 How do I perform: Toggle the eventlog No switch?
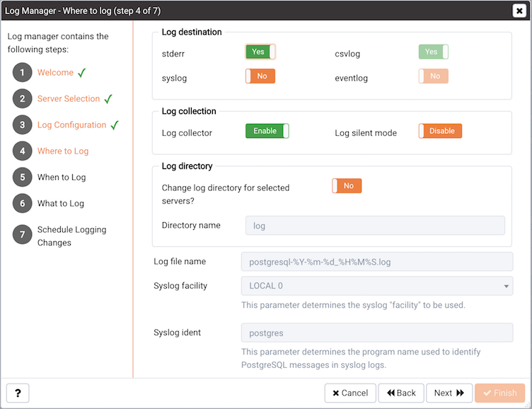coord(433,76)
